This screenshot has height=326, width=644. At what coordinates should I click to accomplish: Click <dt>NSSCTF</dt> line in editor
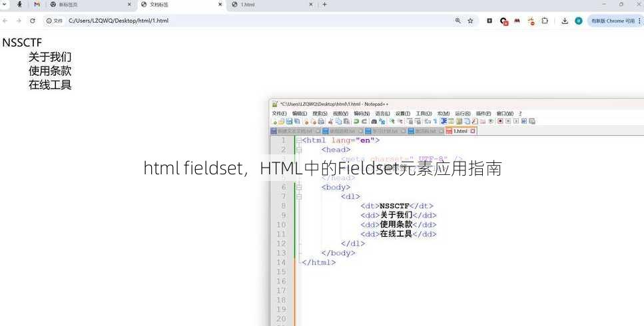397,206
